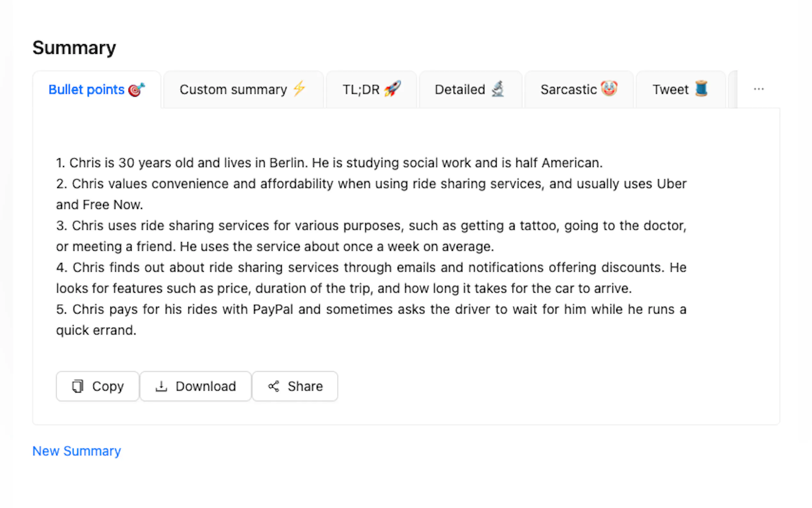The image size is (812, 508).
Task: Click the word PayPal in point five
Action: pos(273,309)
